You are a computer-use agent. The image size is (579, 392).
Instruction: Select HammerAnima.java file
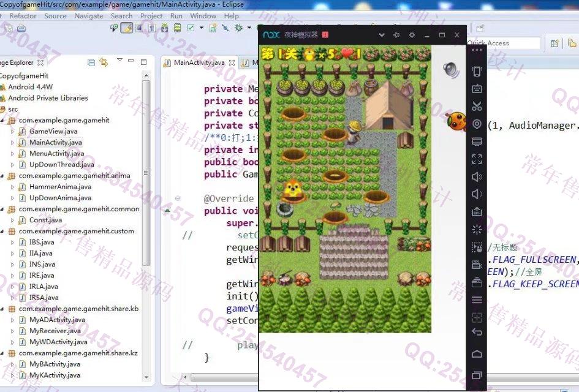pos(60,187)
